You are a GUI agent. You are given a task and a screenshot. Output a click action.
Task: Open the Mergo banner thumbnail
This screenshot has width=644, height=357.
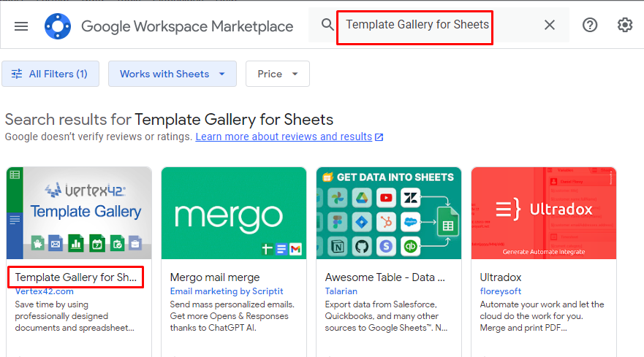click(234, 213)
